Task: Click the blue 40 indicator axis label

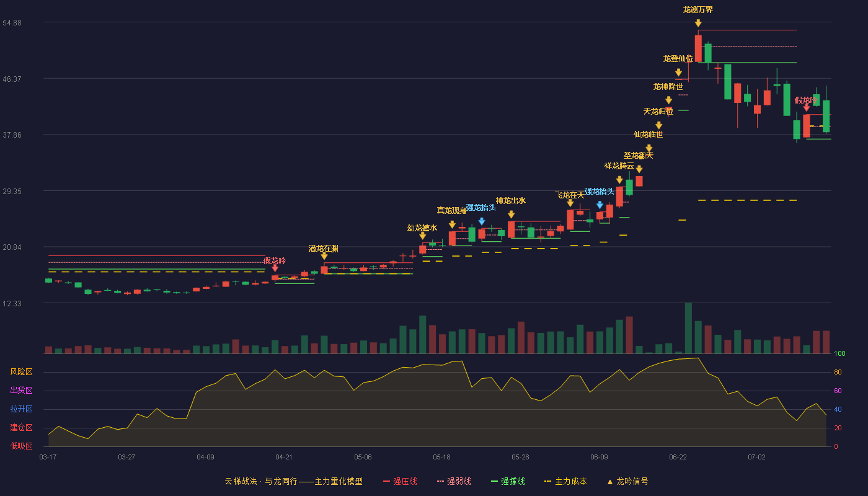Action: tap(838, 410)
